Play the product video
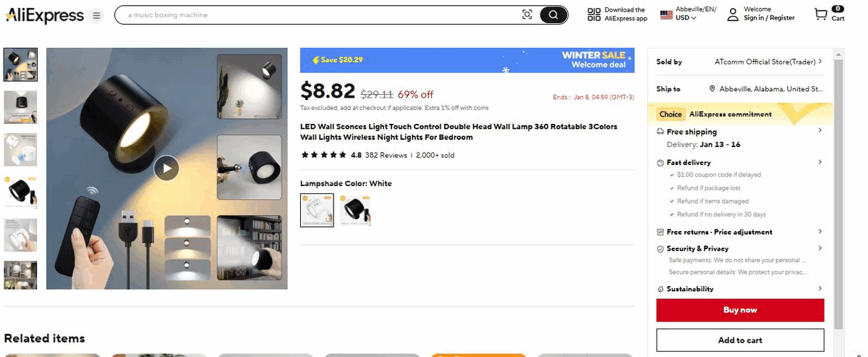Screen dimensions: 868x357 166,168
